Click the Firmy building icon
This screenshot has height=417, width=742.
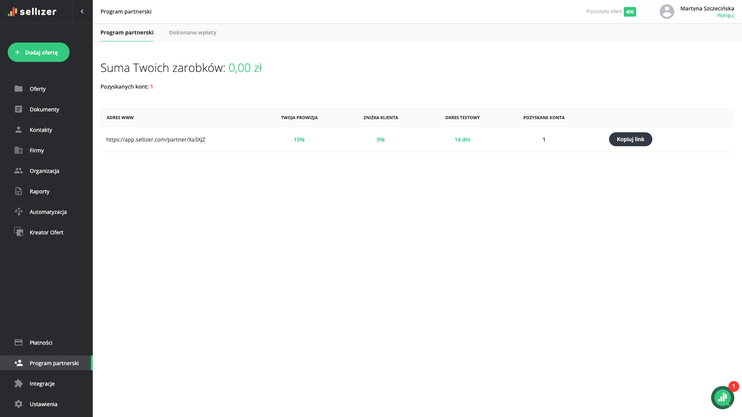pos(18,150)
